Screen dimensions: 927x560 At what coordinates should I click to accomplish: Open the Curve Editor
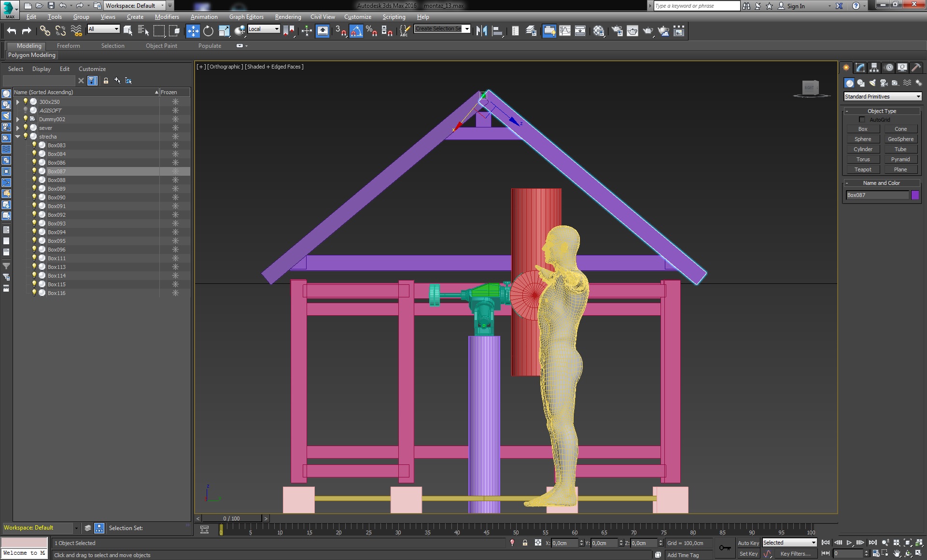[x=564, y=31]
